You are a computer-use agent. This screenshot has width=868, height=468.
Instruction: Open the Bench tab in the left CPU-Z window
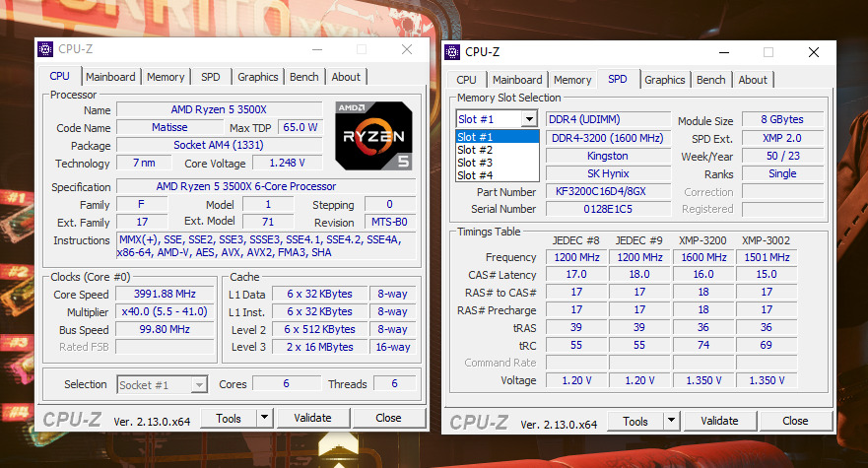(x=303, y=77)
